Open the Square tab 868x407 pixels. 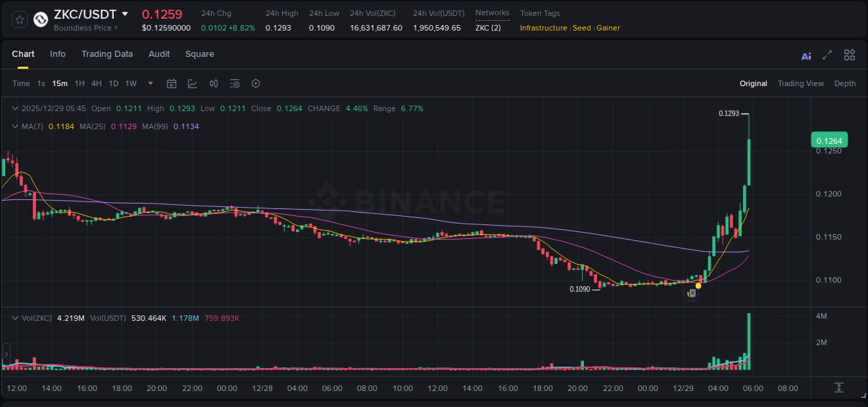pos(199,54)
